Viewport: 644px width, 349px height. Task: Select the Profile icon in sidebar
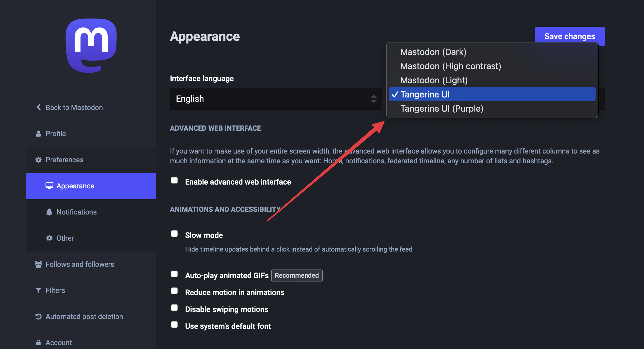[x=38, y=133]
